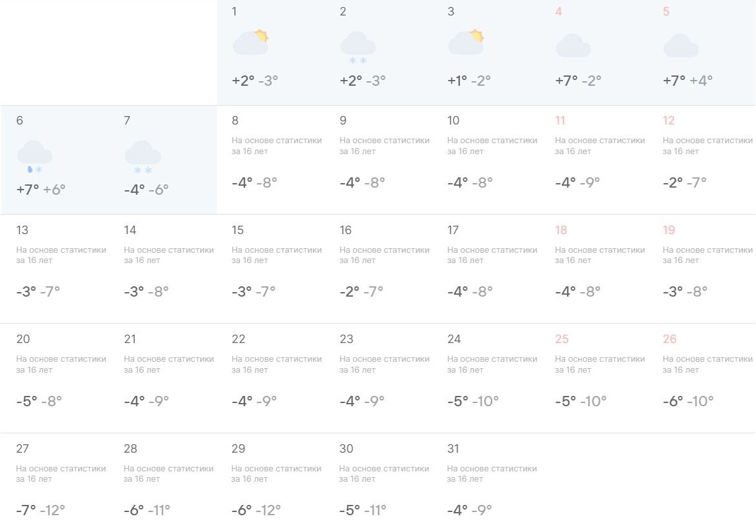
Task: Select date number 22 in the calendar
Action: pyautogui.click(x=238, y=339)
